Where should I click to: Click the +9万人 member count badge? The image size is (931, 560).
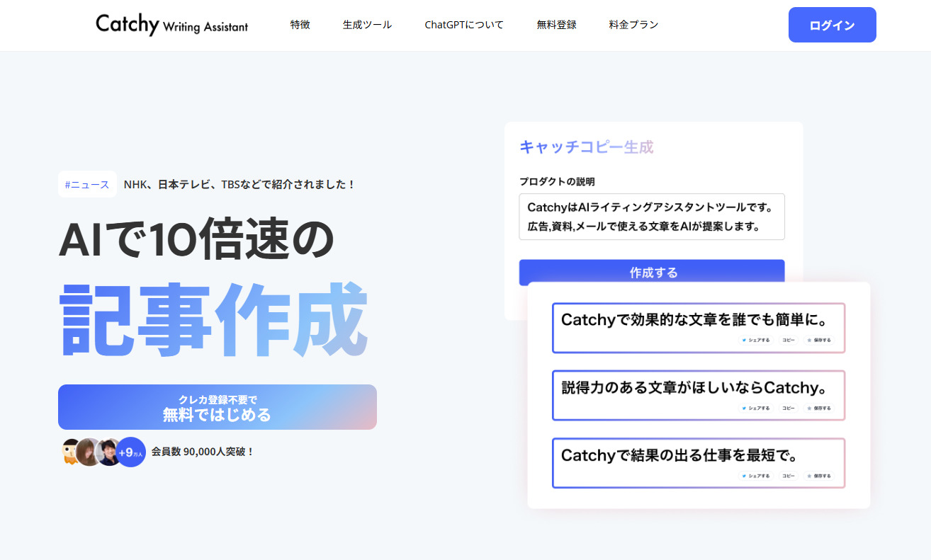click(x=130, y=452)
